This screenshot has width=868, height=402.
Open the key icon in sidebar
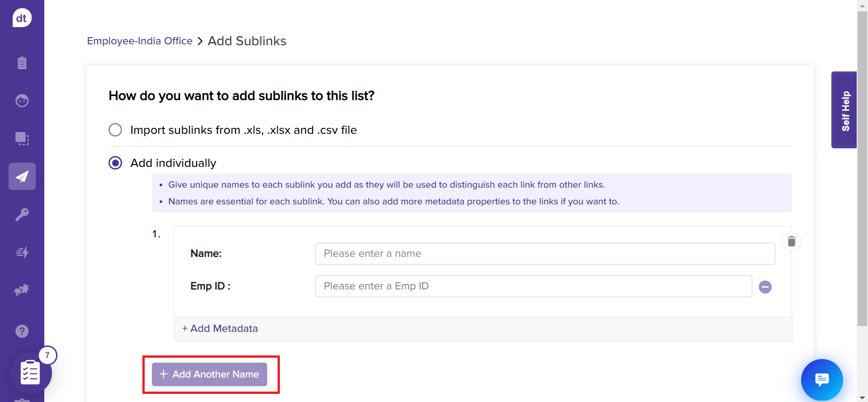[22, 214]
